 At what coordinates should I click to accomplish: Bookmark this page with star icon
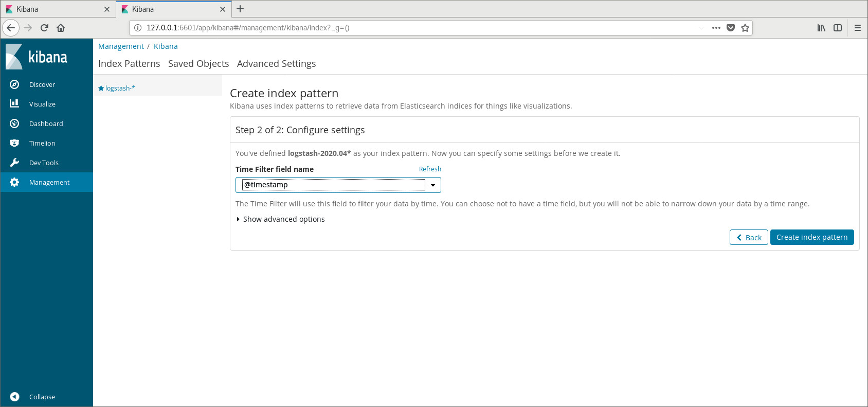pos(745,28)
